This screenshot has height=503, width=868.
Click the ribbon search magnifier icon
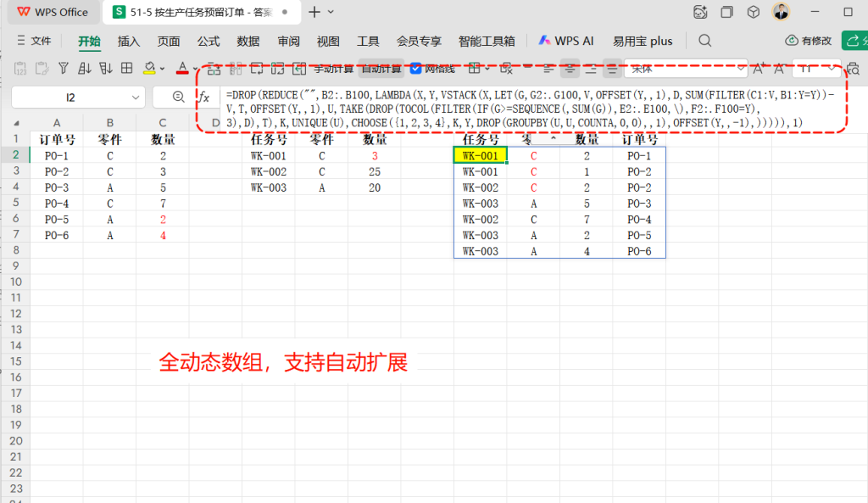tap(704, 41)
